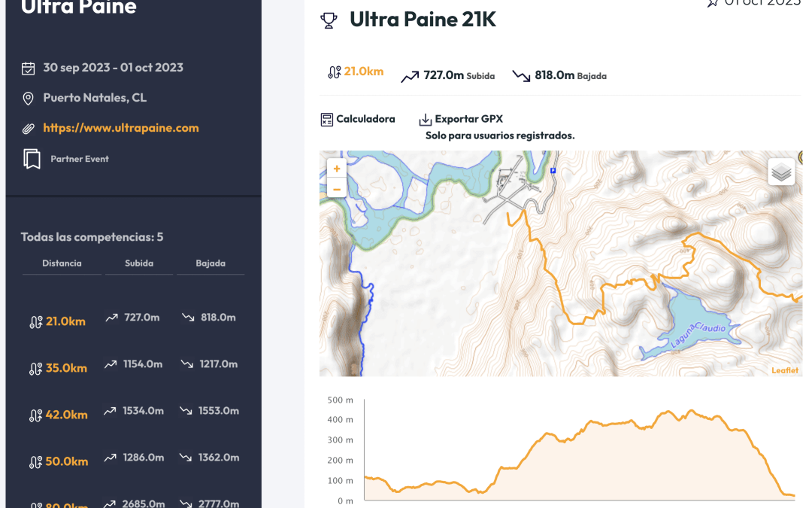The height and width of the screenshot is (508, 812).
Task: Open the map layers selector
Action: [x=781, y=172]
